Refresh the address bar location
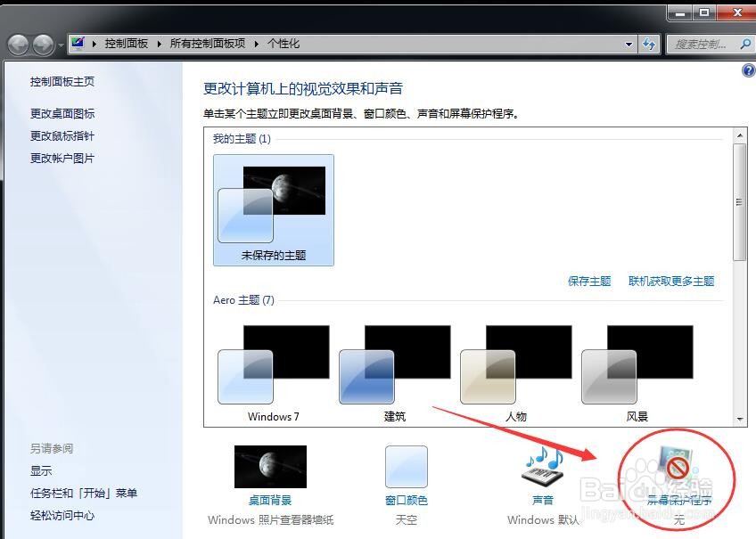The image size is (756, 539). [x=649, y=45]
